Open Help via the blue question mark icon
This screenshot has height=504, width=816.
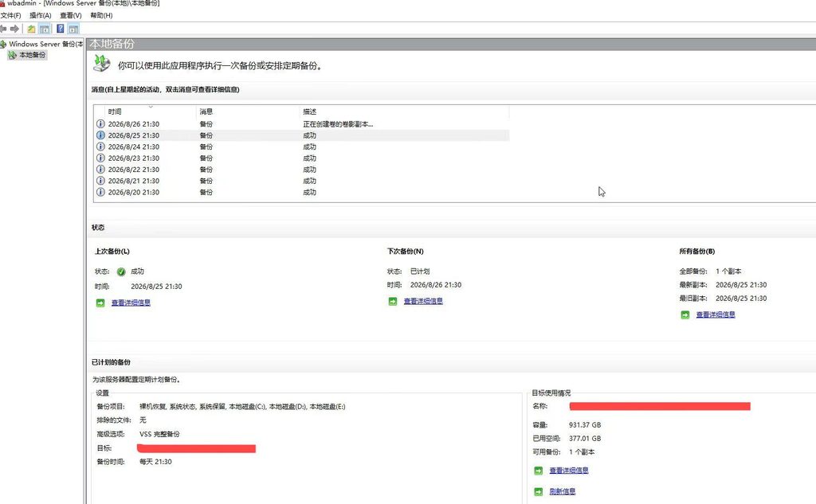pos(61,29)
